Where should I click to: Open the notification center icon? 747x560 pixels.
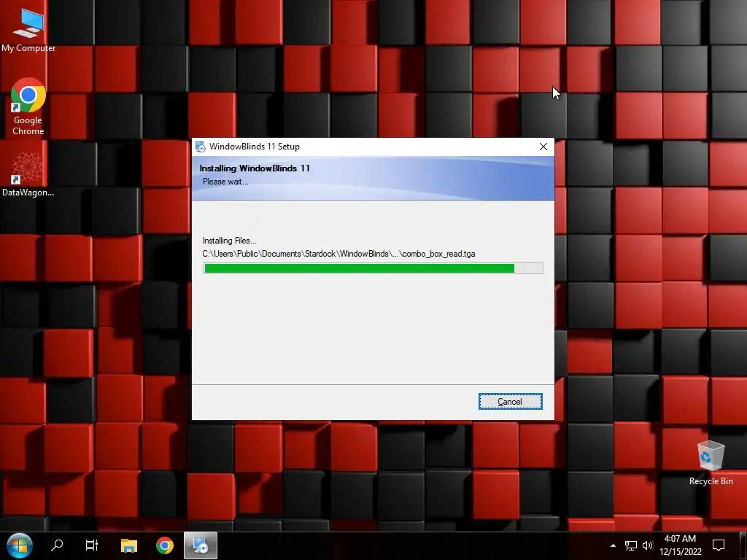click(719, 545)
